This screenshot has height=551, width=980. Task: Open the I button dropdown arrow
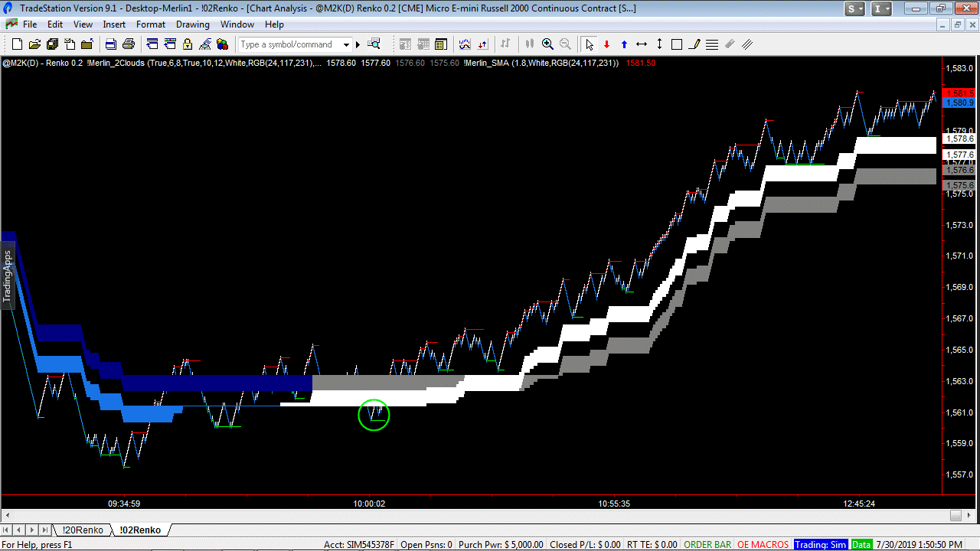pyautogui.click(x=888, y=8)
